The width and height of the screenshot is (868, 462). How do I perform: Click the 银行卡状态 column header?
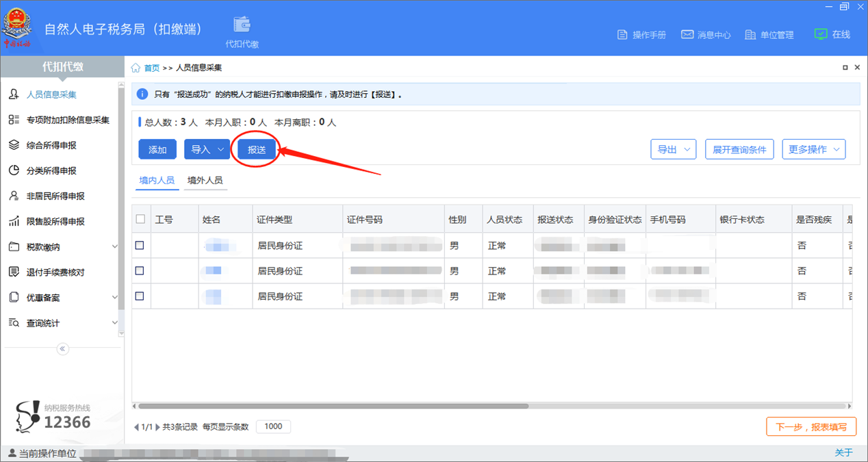click(x=754, y=220)
